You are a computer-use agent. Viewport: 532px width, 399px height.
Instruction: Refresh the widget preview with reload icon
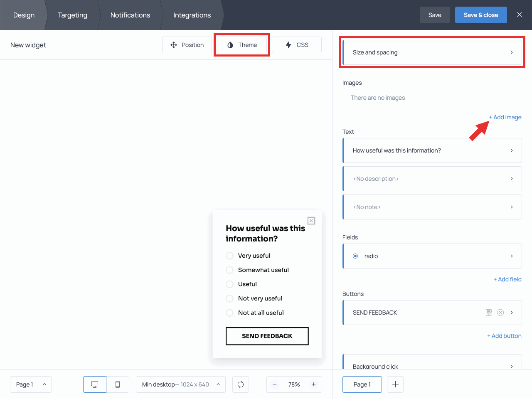point(241,384)
